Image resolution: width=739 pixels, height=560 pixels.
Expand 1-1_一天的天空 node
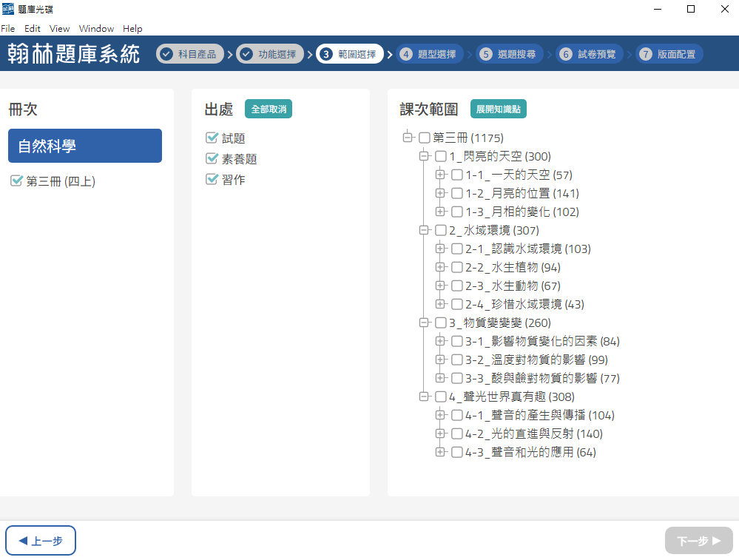(x=439, y=175)
